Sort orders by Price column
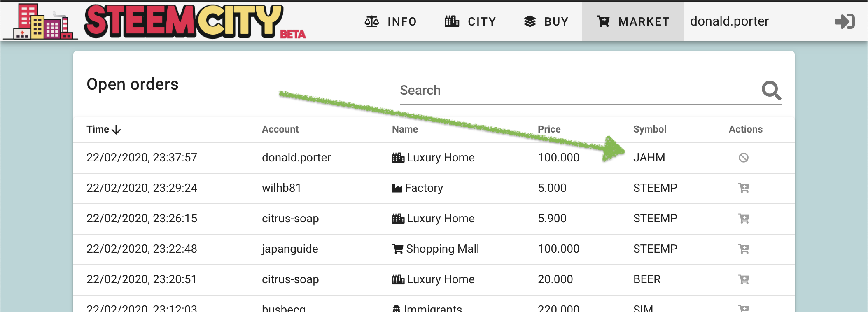The width and height of the screenshot is (868, 312). tap(549, 129)
